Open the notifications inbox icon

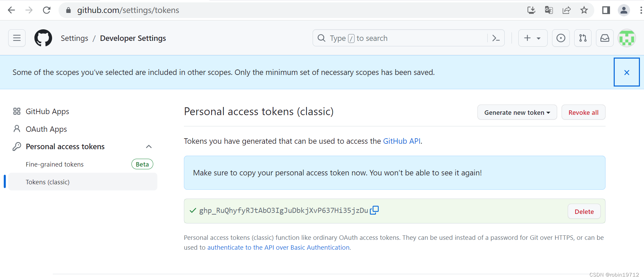point(605,38)
